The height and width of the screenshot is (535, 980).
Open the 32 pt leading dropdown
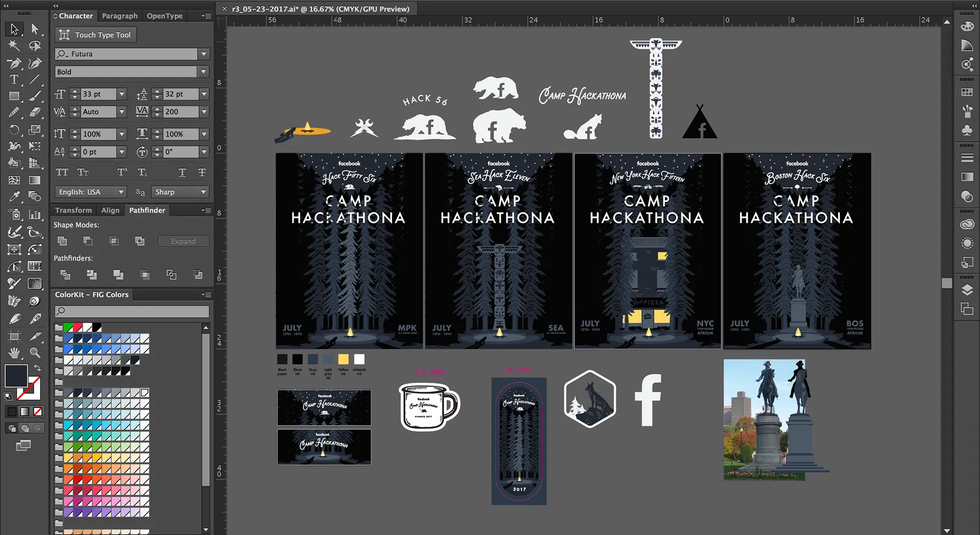(204, 94)
